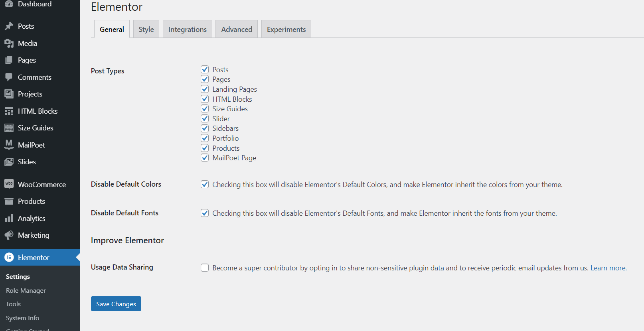Viewport: 644px width, 331px height.
Task: Open the Experiments tab
Action: pyautogui.click(x=286, y=29)
